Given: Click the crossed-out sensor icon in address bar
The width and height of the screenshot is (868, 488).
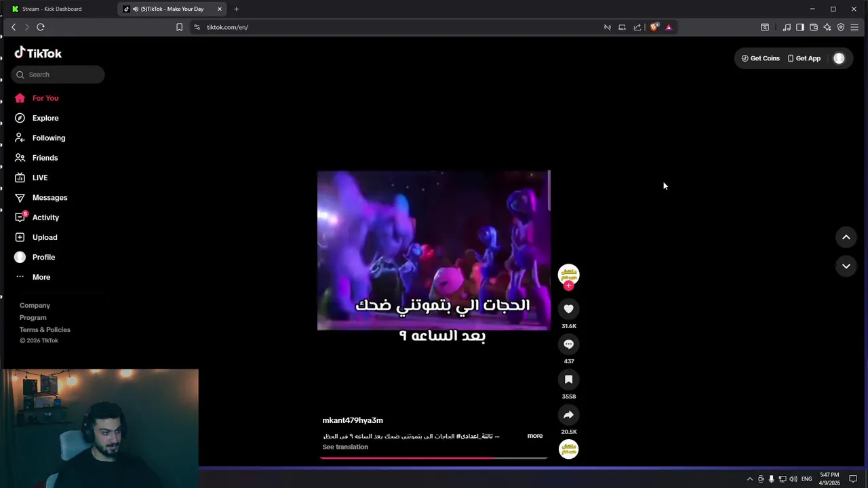Looking at the screenshot, I should tap(607, 27).
